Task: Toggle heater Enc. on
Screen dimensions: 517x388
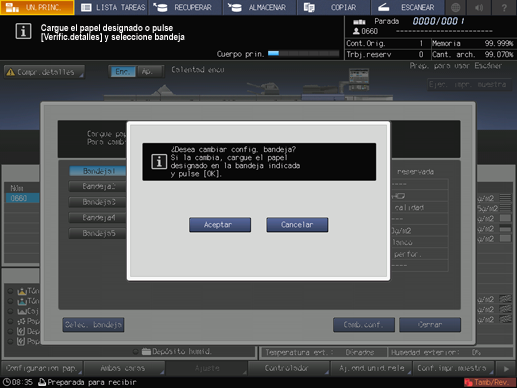Action: click(123, 72)
